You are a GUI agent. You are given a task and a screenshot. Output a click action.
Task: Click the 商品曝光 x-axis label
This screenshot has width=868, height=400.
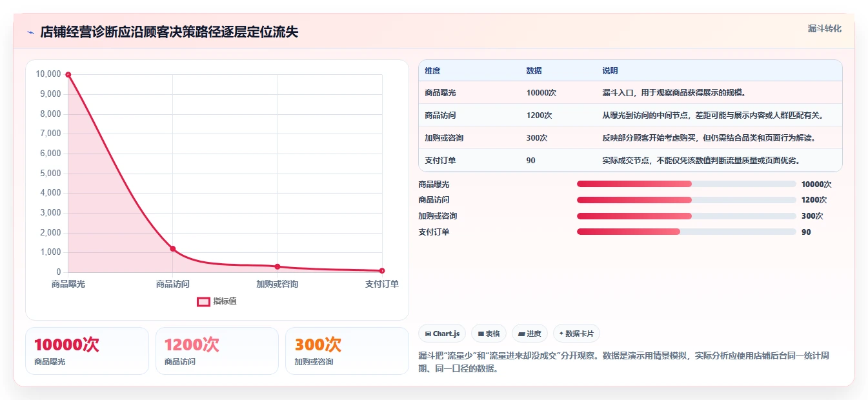[x=68, y=284]
